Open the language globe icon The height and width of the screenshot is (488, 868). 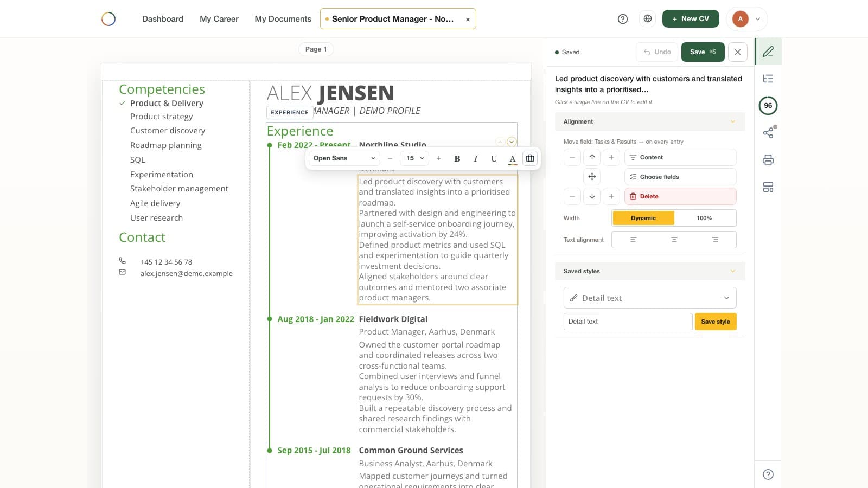click(648, 18)
